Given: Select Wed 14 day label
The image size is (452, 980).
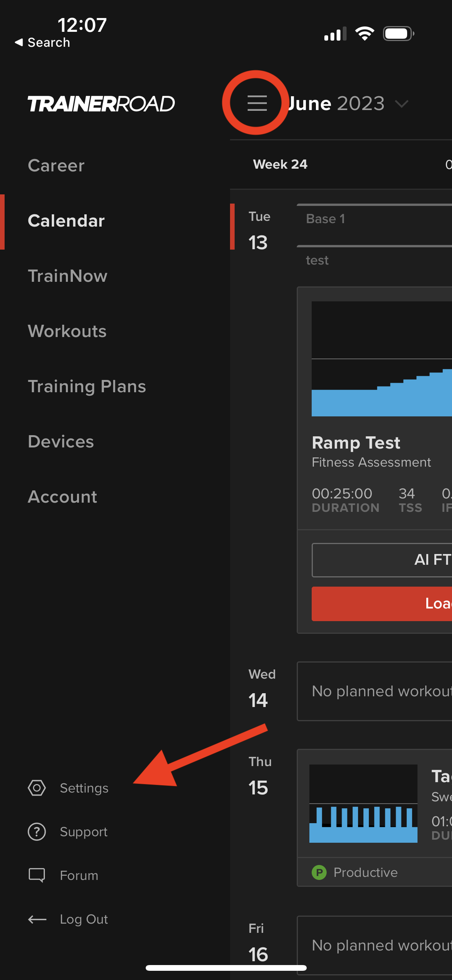Looking at the screenshot, I should pos(262,689).
